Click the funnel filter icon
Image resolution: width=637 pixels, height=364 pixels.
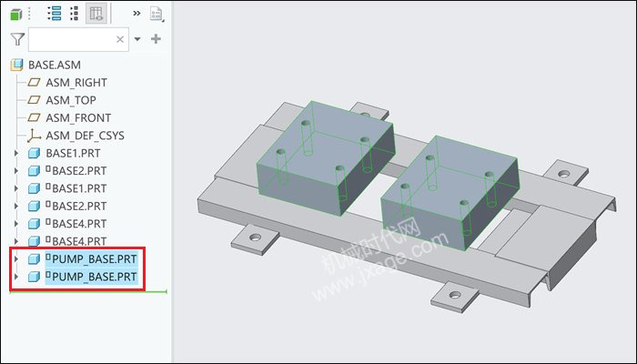(17, 39)
